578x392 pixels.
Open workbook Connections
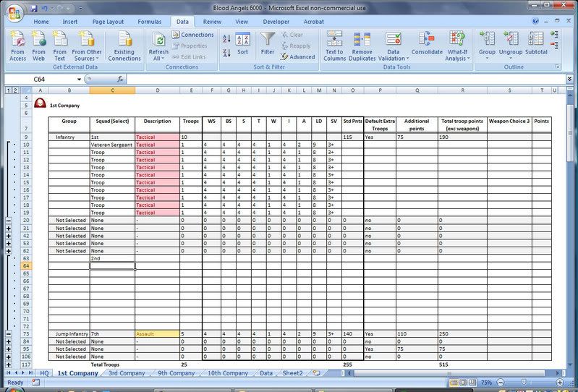[193, 35]
